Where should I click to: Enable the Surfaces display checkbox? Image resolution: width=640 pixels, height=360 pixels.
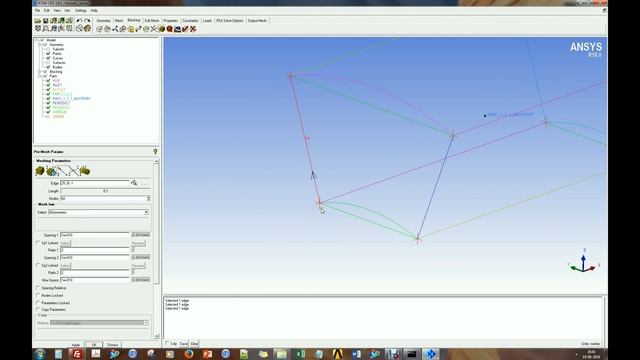(x=48, y=62)
